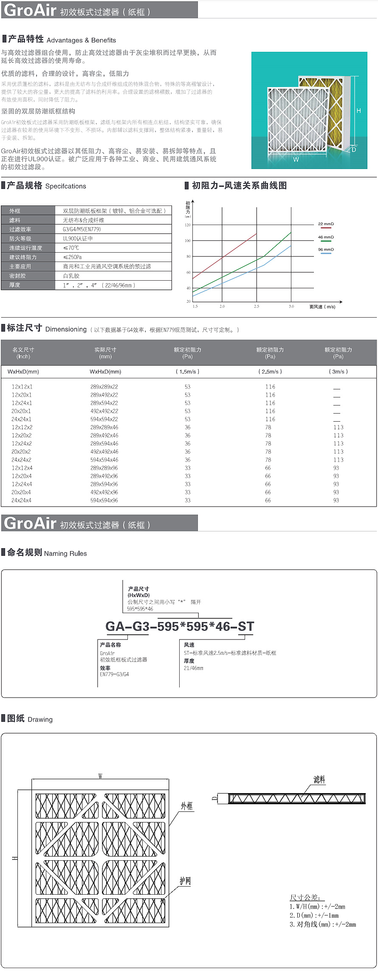This screenshot has width=378, height=980.
Task: Click the green 46 mmD legend line
Action: coord(326,241)
